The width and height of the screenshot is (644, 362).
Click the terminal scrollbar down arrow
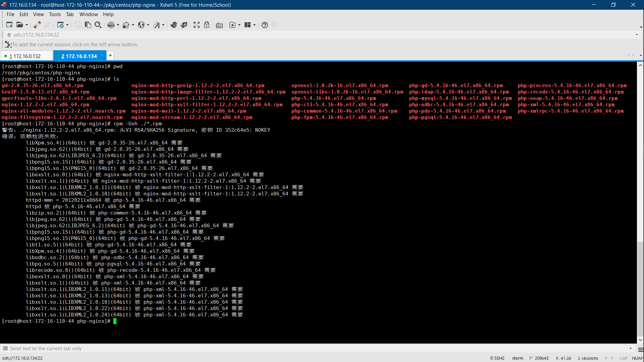(640, 340)
